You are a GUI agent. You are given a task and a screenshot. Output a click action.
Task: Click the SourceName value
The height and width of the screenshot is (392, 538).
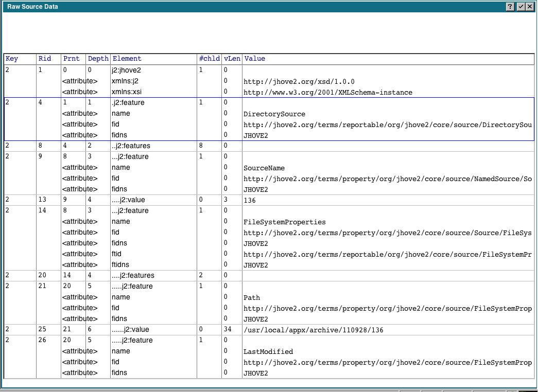click(x=264, y=168)
